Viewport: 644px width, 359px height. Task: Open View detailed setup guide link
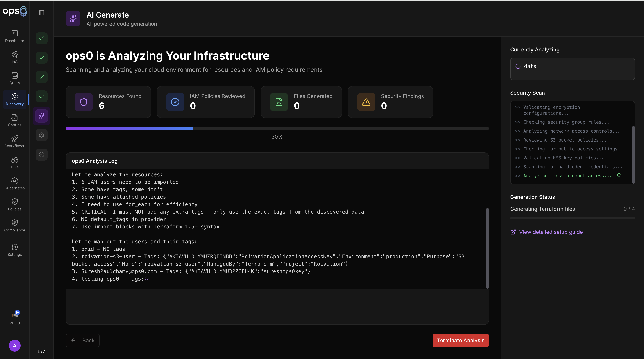coord(550,232)
